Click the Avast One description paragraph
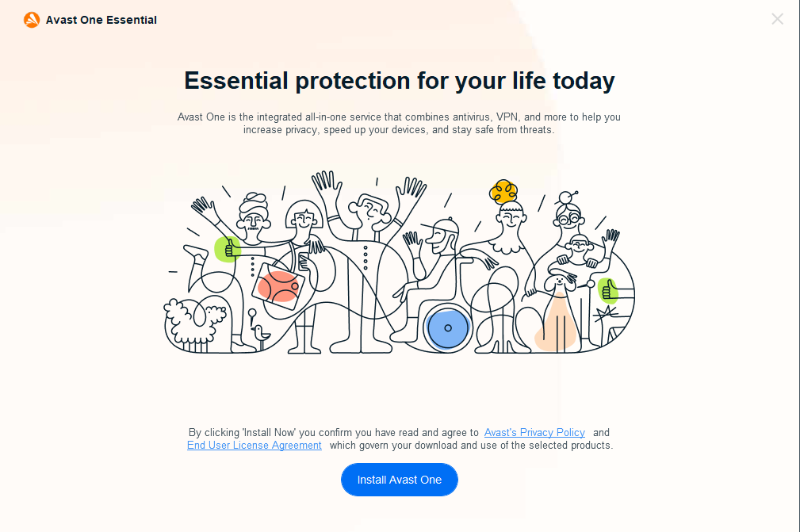Viewport: 800px width, 532px height. click(x=399, y=123)
